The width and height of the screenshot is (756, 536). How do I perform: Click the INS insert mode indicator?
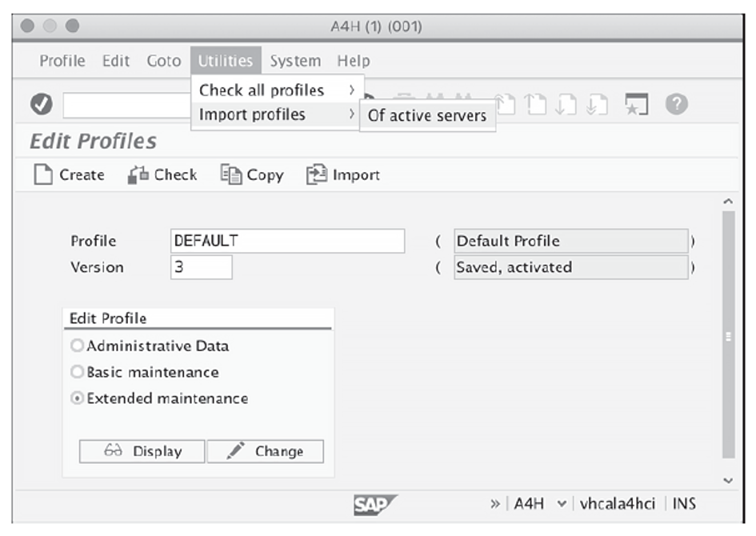[x=684, y=504]
